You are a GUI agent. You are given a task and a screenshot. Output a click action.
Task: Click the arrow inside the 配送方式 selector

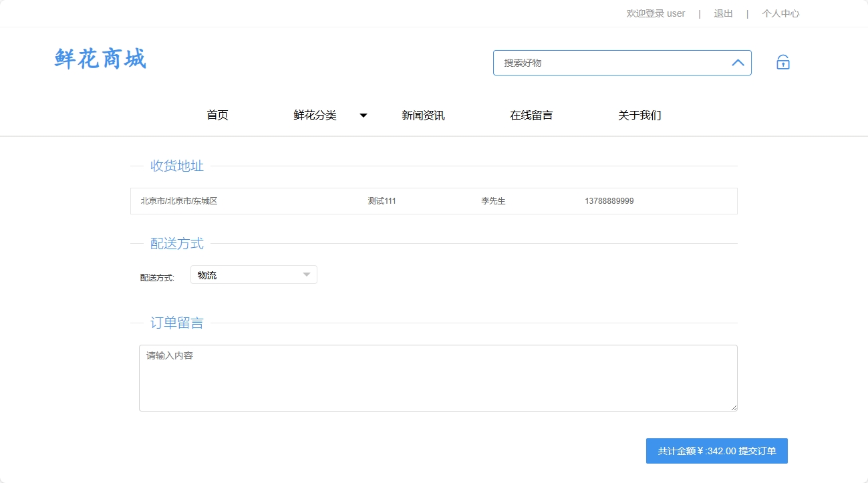click(x=307, y=275)
